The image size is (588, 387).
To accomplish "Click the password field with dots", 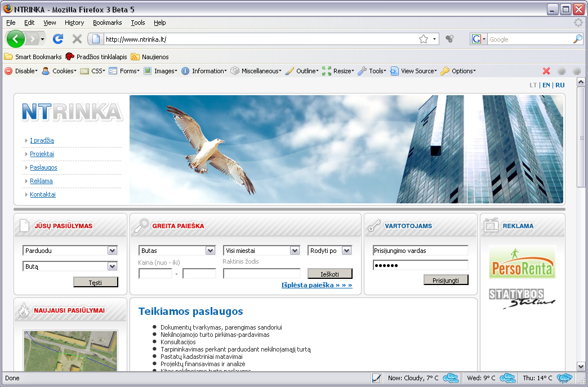I will pos(420,265).
